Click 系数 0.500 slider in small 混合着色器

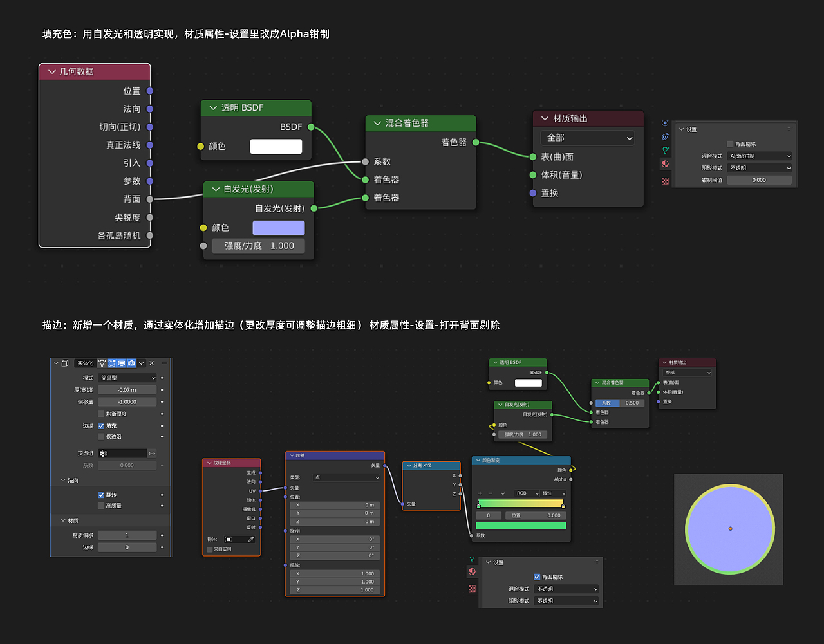pyautogui.click(x=620, y=403)
